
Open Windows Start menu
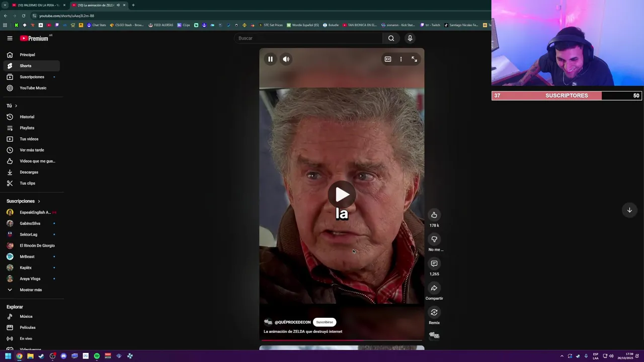[8, 356]
